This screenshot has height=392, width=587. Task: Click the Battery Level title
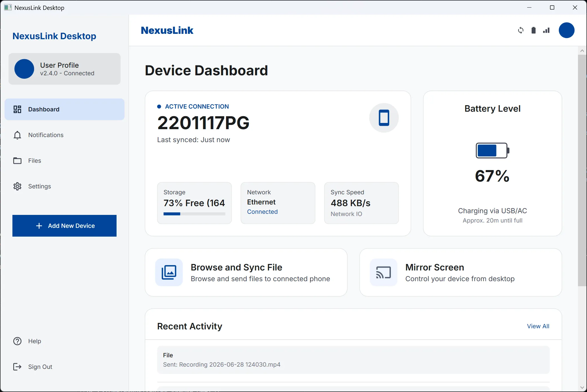(x=492, y=109)
